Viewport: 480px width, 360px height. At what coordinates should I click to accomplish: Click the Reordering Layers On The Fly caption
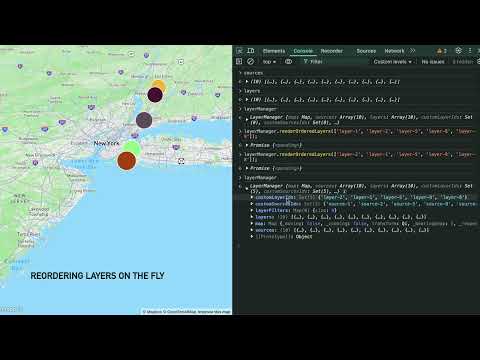coord(97,276)
